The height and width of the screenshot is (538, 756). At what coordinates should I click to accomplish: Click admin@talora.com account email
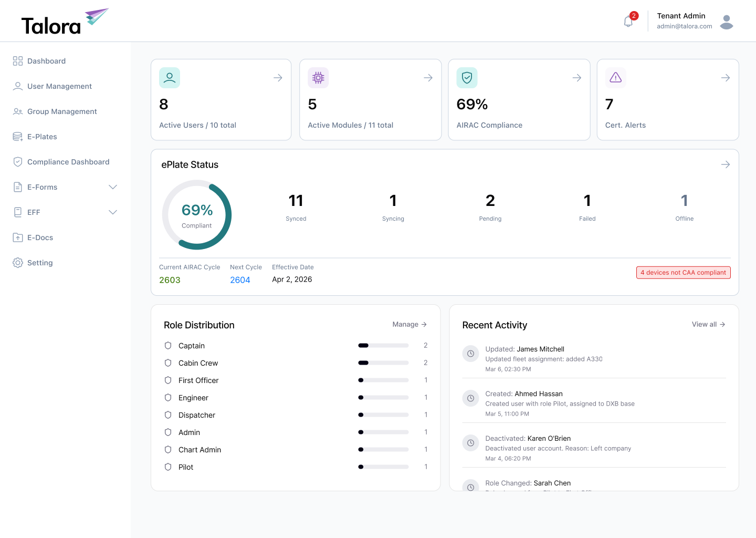(685, 26)
